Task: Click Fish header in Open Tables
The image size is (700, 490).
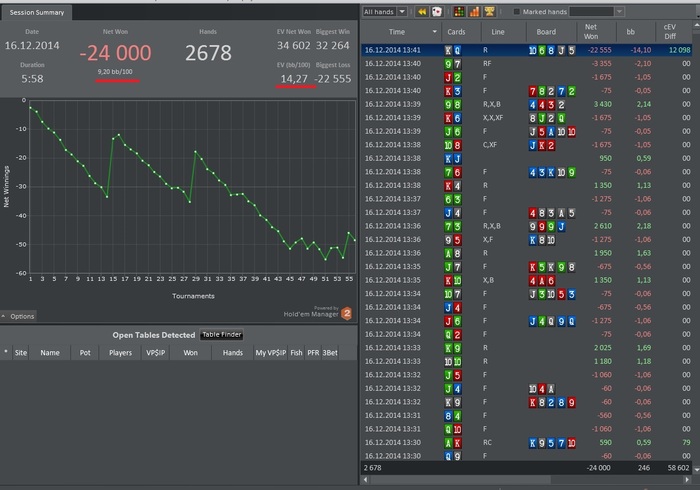Action: (296, 353)
